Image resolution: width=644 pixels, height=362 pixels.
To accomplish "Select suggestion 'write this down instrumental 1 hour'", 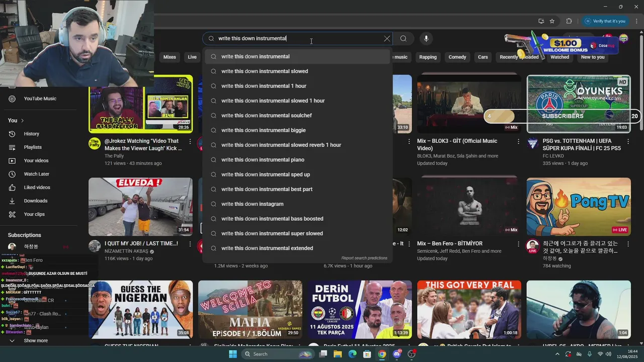I will tap(297, 86).
